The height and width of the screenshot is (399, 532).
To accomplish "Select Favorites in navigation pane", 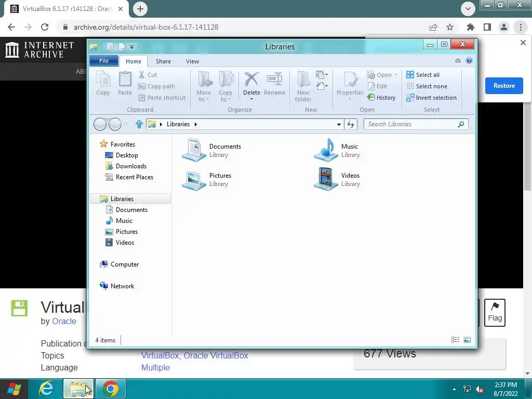I will 117,144.
